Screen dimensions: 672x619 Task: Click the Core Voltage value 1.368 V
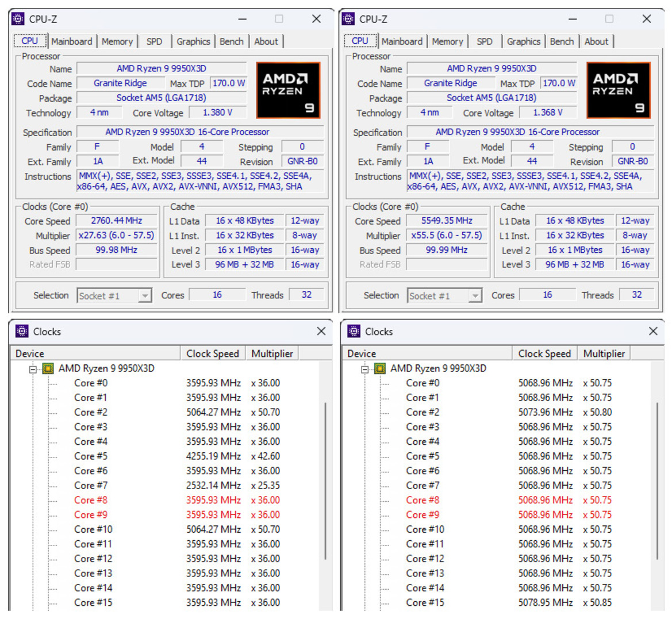coord(548,112)
